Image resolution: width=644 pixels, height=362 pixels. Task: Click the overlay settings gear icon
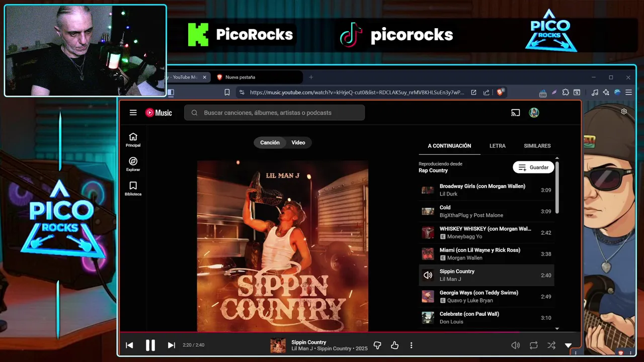click(624, 112)
